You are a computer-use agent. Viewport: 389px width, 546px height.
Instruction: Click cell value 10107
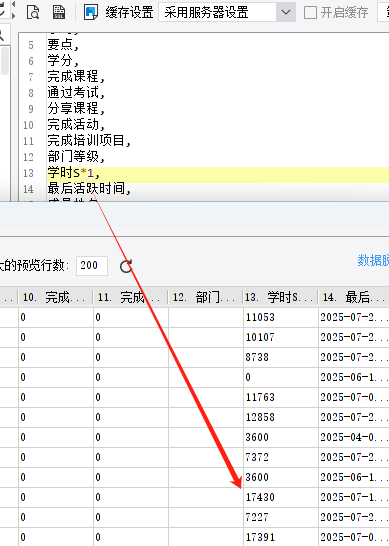(x=260, y=337)
